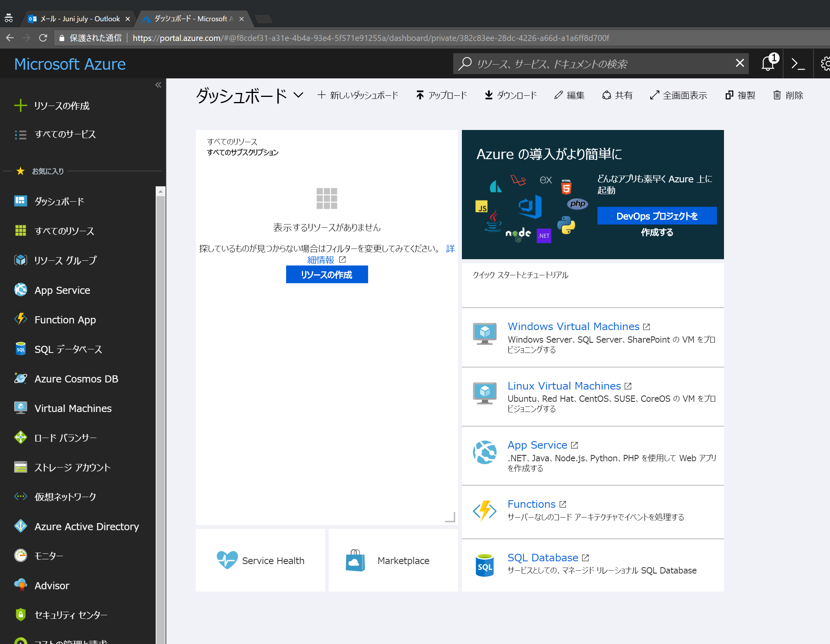Click 共有 to share the dashboard
The image size is (830, 644).
click(617, 95)
